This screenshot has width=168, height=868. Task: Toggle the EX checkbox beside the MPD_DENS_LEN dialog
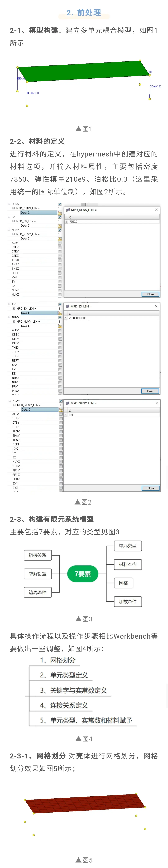[60, 217]
